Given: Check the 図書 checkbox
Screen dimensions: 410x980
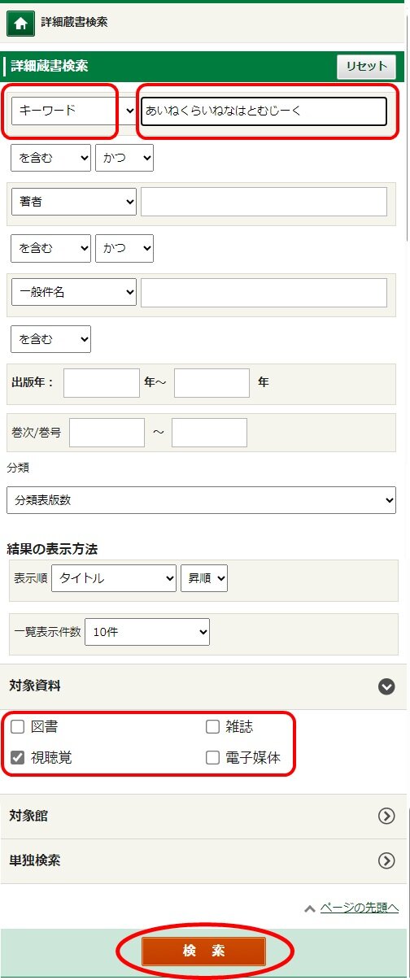Looking at the screenshot, I should pyautogui.click(x=18, y=727).
